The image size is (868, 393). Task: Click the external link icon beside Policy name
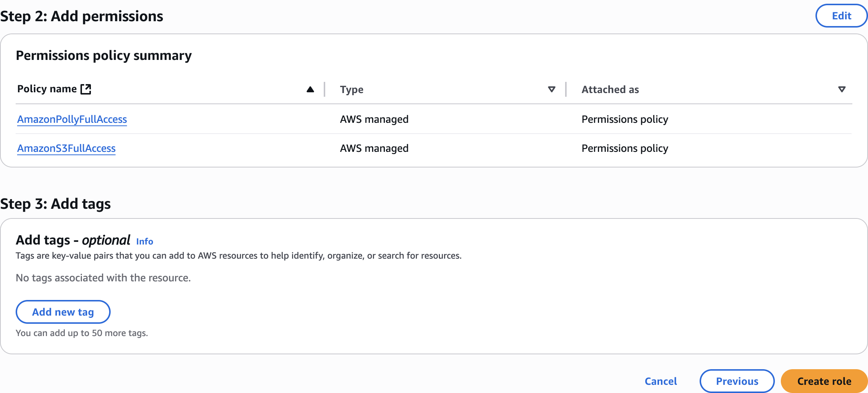(x=86, y=89)
